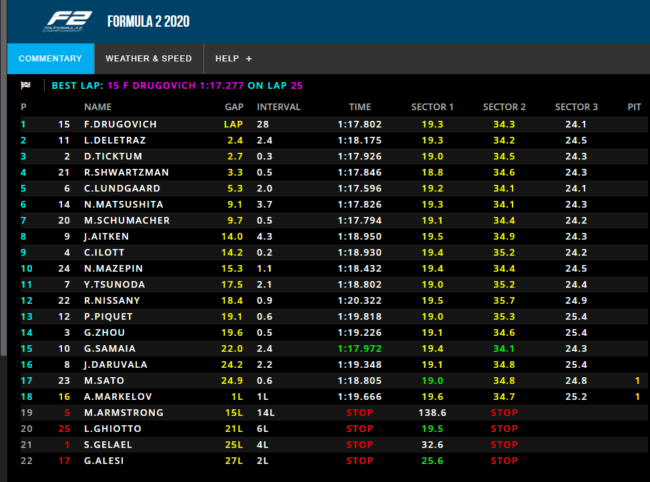
Task: Click the green 1:17.972 time of Samaia
Action: pos(360,349)
